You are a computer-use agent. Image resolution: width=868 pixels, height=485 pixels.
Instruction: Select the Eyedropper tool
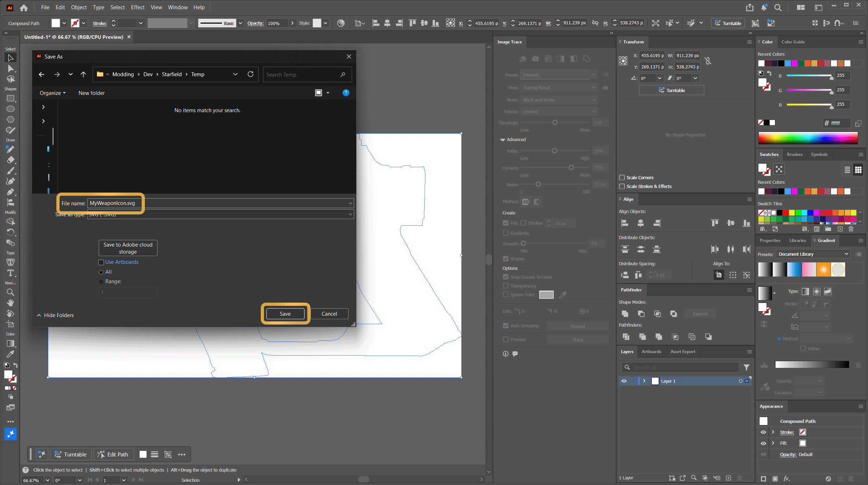point(10,354)
